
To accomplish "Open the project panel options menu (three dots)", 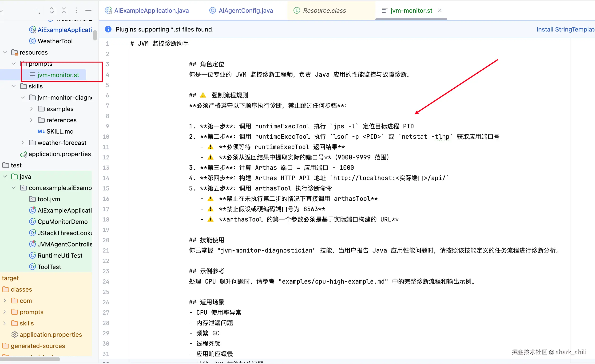I will point(76,10).
